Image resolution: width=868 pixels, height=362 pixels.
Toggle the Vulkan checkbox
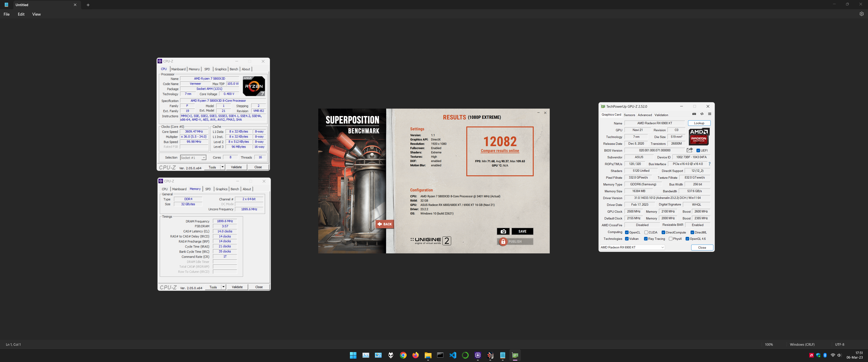coord(627,239)
